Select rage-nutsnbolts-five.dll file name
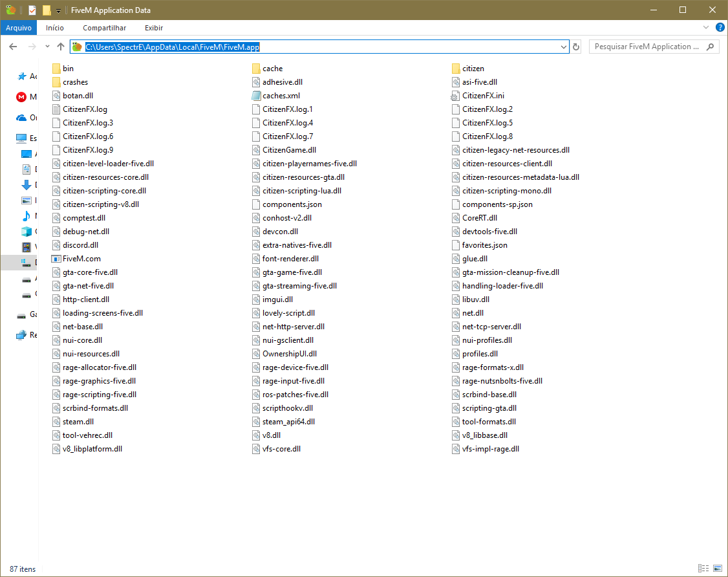The width and height of the screenshot is (728, 577). 502,381
